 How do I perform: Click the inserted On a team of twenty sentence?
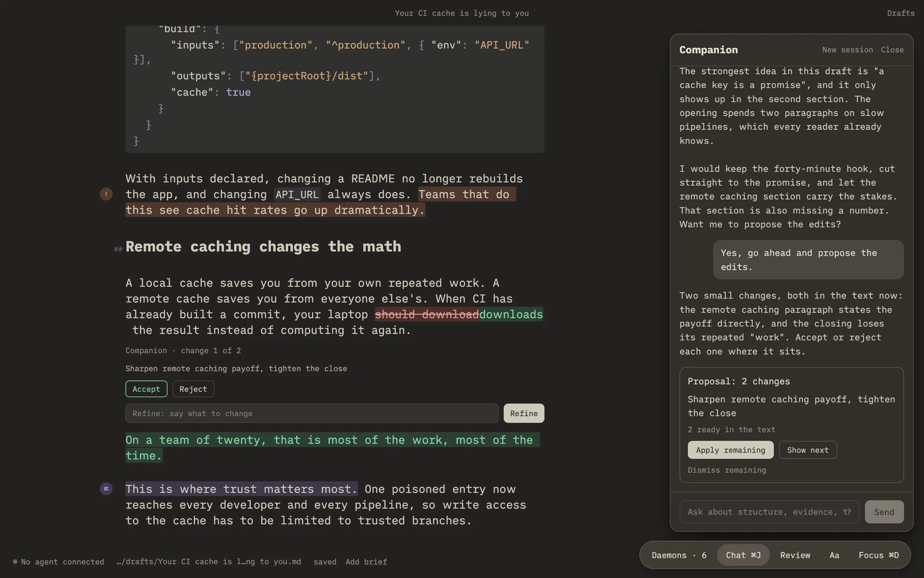pos(332,448)
